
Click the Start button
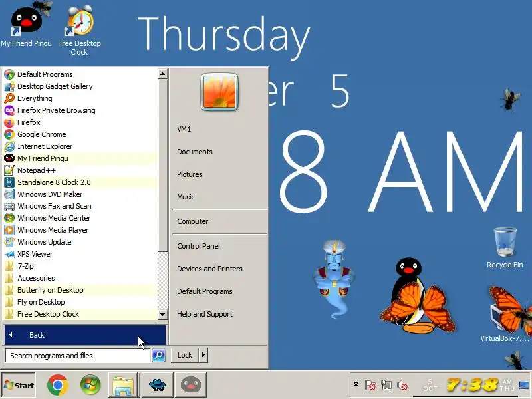click(x=19, y=385)
